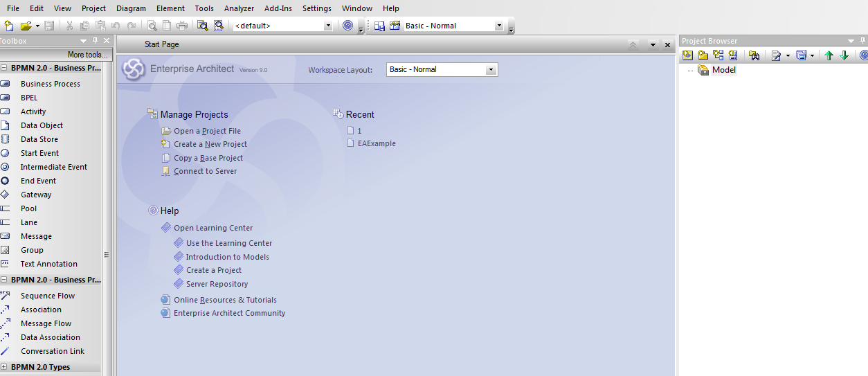Select the Model root node in Project Browser

(x=723, y=70)
